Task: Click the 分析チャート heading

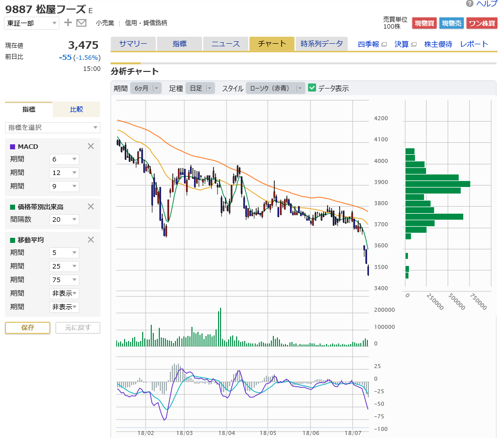Action: click(x=135, y=71)
